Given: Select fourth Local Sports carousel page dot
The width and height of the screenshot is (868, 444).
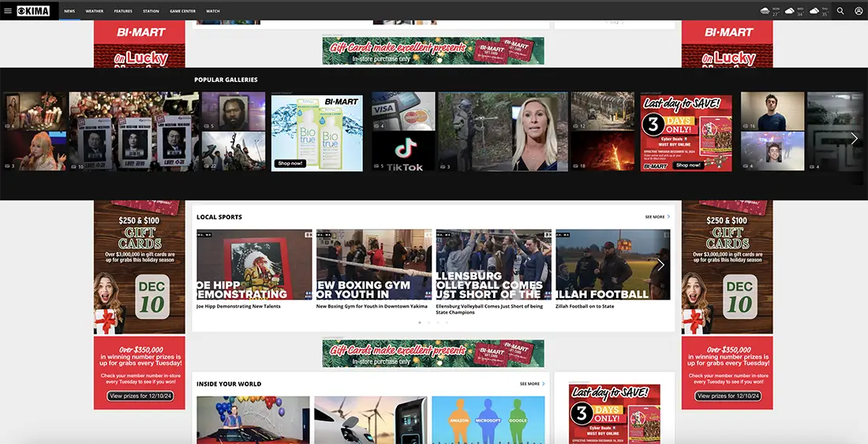Looking at the screenshot, I should pyautogui.click(x=447, y=323).
